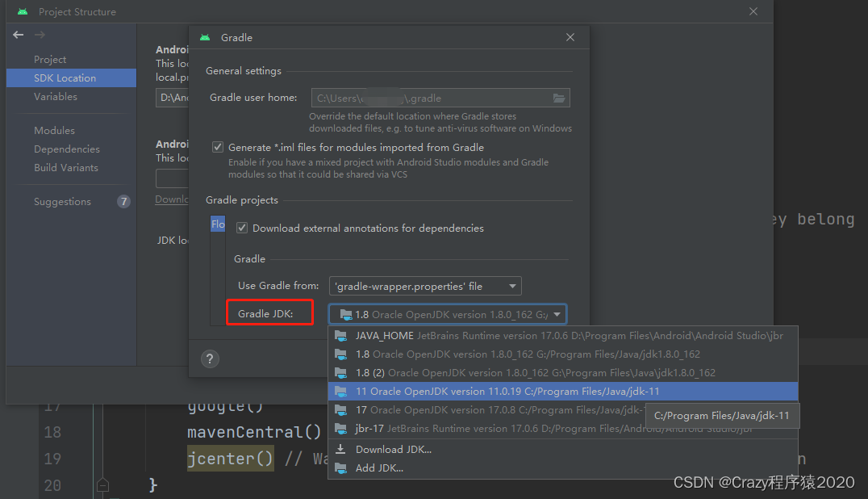Click jcenter() in the code editor

coord(230,459)
